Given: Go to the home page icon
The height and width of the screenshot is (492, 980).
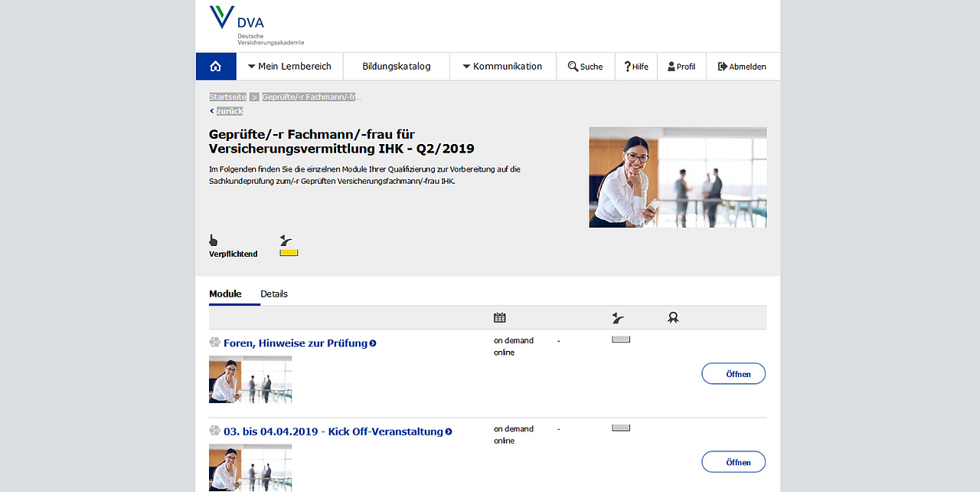Looking at the screenshot, I should (x=216, y=67).
